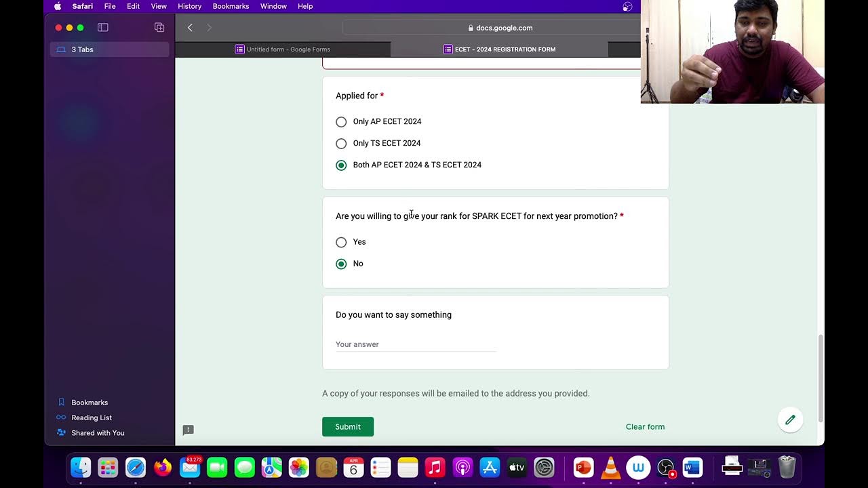The width and height of the screenshot is (868, 488).
Task: Open Reading List in sidebar
Action: [x=92, y=418]
